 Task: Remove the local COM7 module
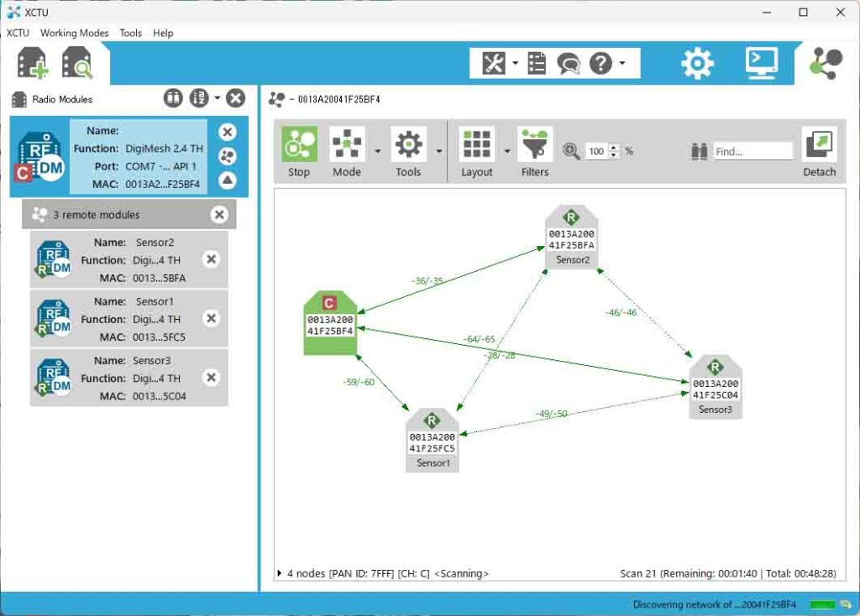(227, 132)
